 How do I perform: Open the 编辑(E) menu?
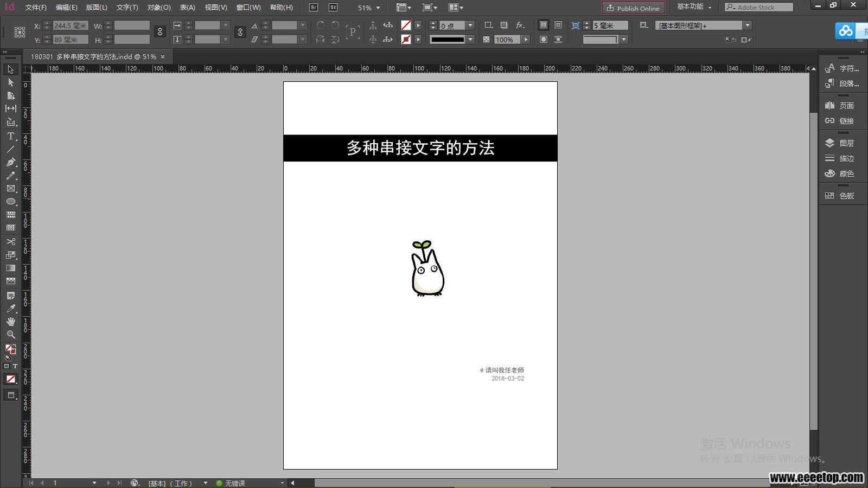[x=66, y=8]
